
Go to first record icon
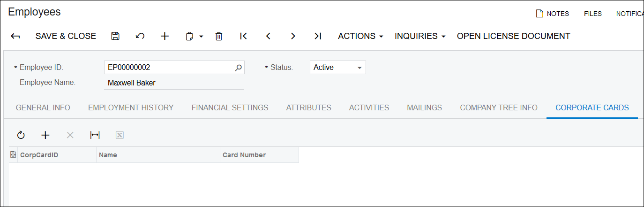[x=243, y=36]
